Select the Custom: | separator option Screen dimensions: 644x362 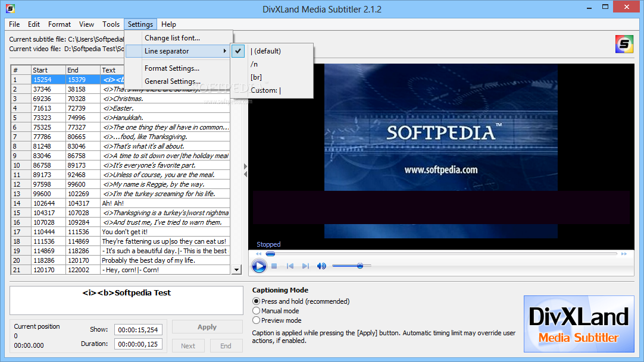coord(271,90)
